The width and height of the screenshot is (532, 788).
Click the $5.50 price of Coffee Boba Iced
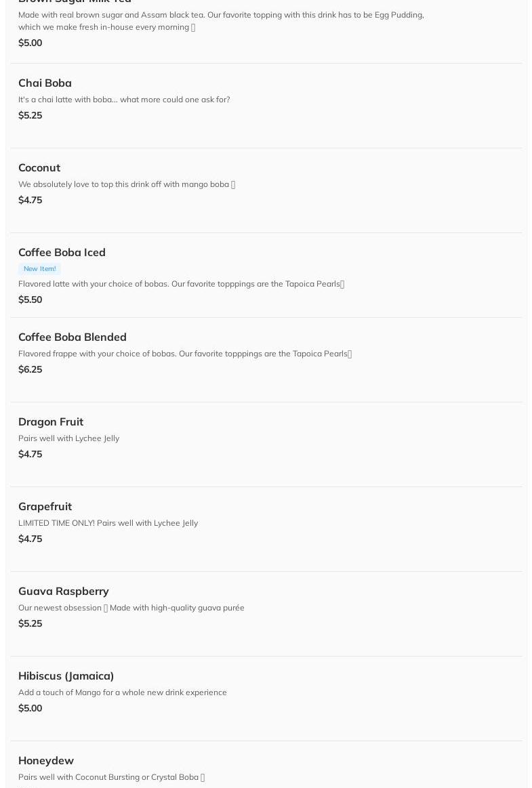click(30, 299)
